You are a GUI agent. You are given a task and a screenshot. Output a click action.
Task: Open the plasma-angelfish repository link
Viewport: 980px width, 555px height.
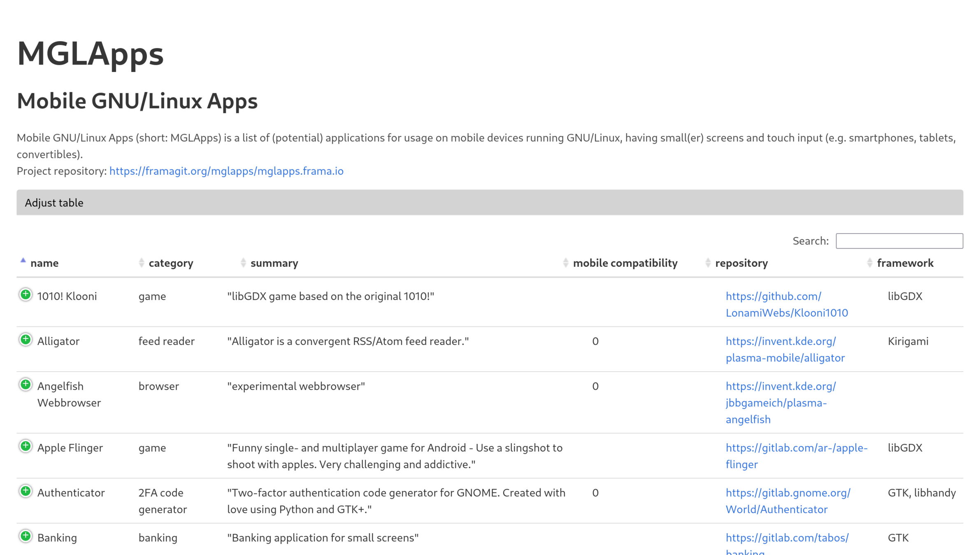pyautogui.click(x=780, y=403)
